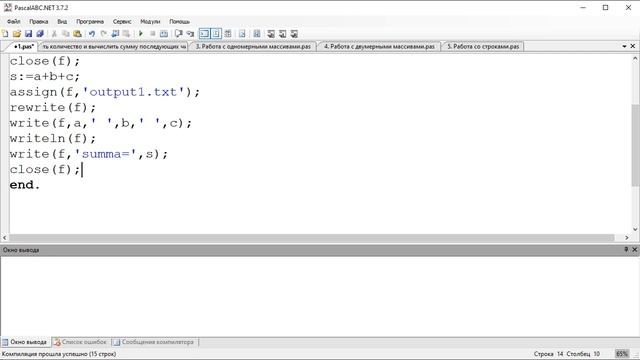
Task: Click the single page icon in the toolbar
Action: [x=242, y=34]
